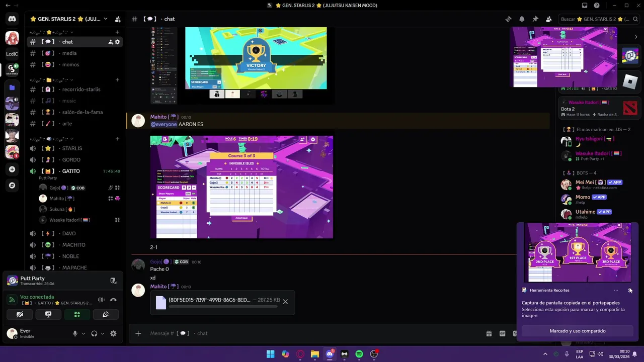Click the Buscar server search field
The height and width of the screenshot is (362, 644).
coord(599,19)
